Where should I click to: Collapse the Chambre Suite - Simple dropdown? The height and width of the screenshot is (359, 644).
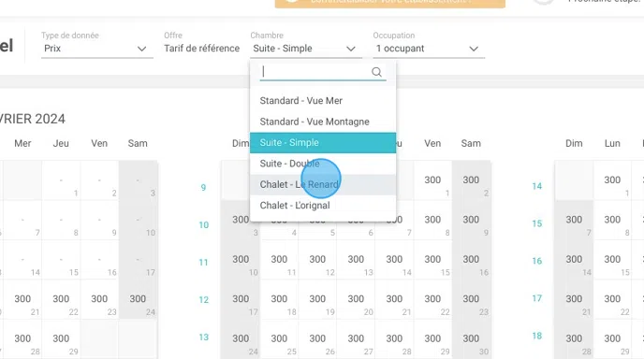point(306,49)
